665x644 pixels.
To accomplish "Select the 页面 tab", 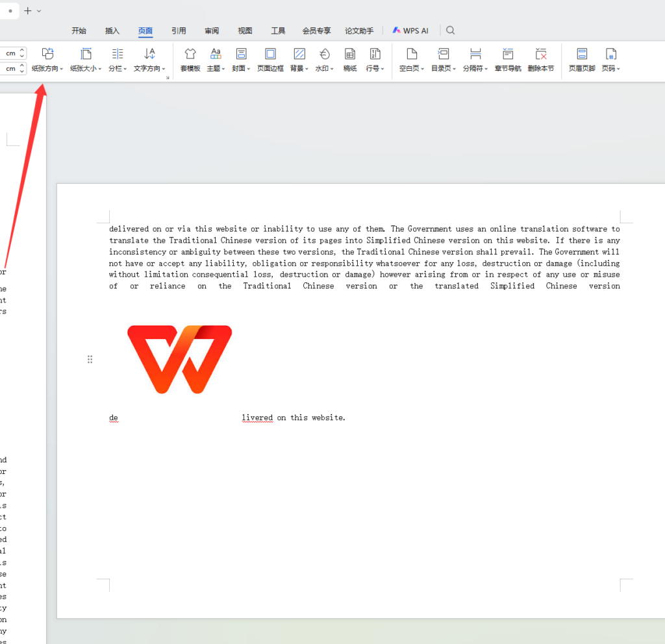I will coord(145,31).
